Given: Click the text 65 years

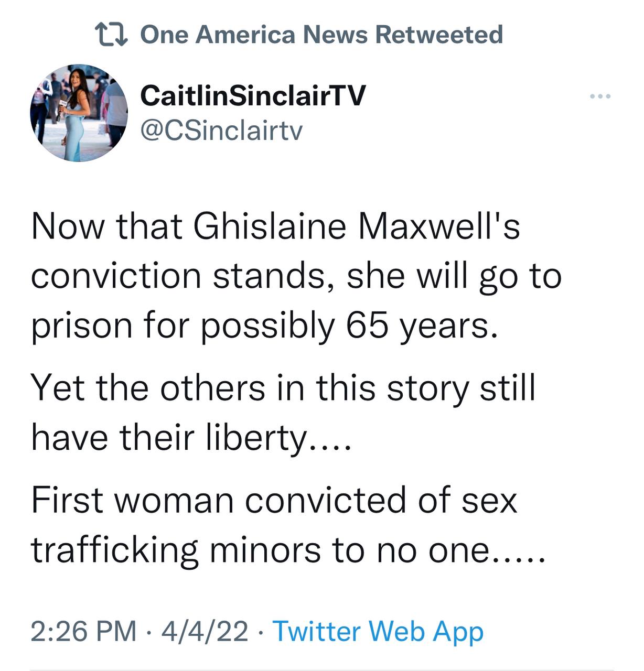Looking at the screenshot, I should (421, 326).
